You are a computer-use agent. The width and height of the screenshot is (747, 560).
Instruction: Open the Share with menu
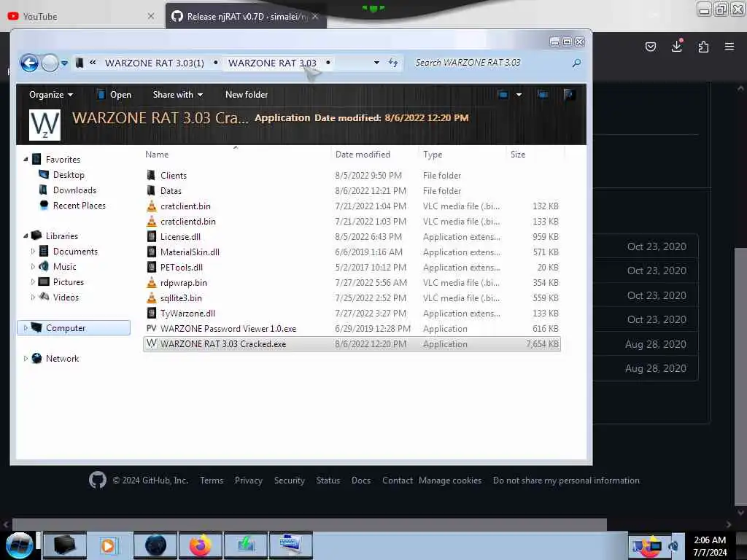[x=178, y=95]
